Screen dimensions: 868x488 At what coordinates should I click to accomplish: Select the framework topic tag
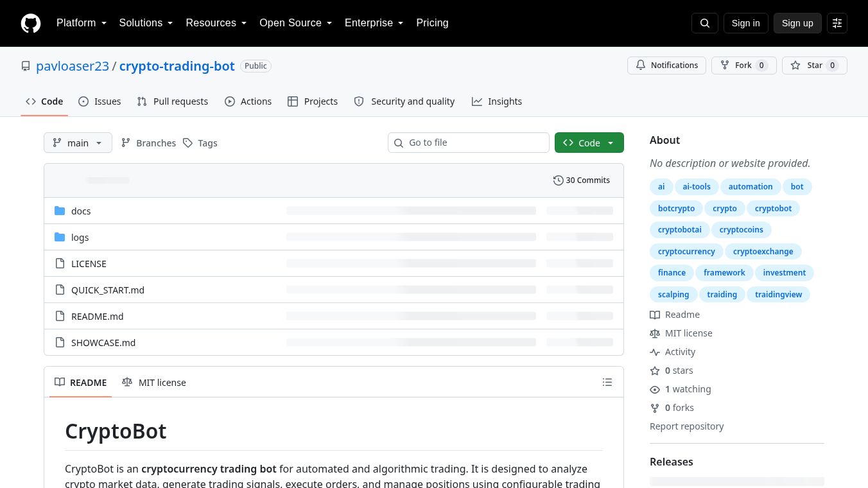click(x=724, y=273)
